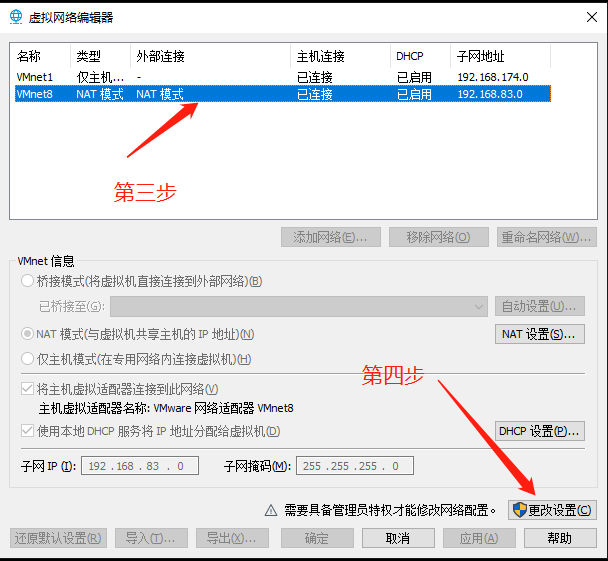
Task: Select the 仅主机模式 radio button
Action: click(28, 359)
